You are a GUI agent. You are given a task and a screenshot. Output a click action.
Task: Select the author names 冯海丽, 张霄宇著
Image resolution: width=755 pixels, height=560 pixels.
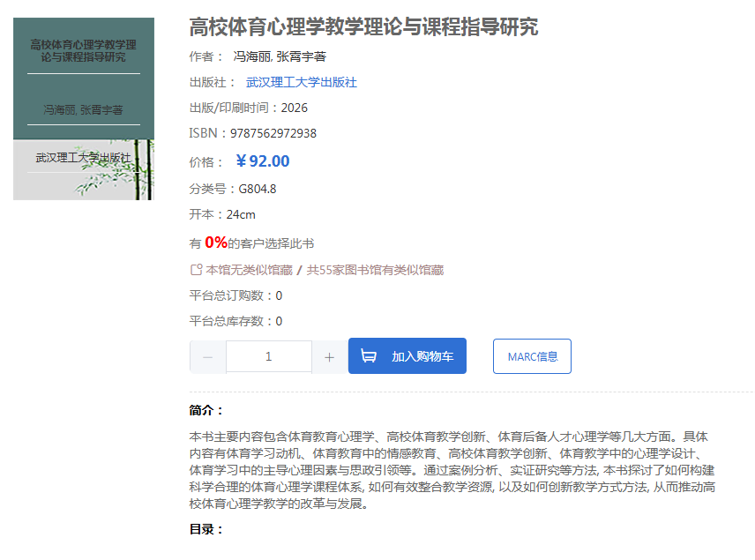pyautogui.click(x=280, y=56)
